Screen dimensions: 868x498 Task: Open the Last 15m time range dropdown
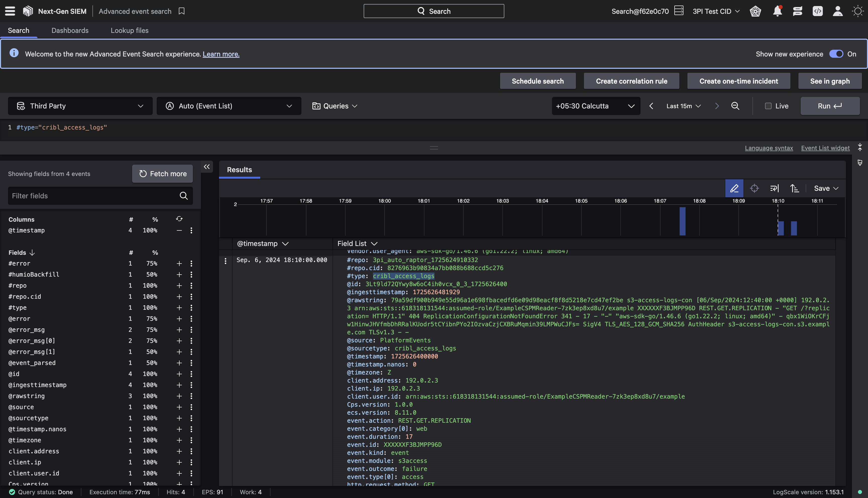[x=683, y=106]
